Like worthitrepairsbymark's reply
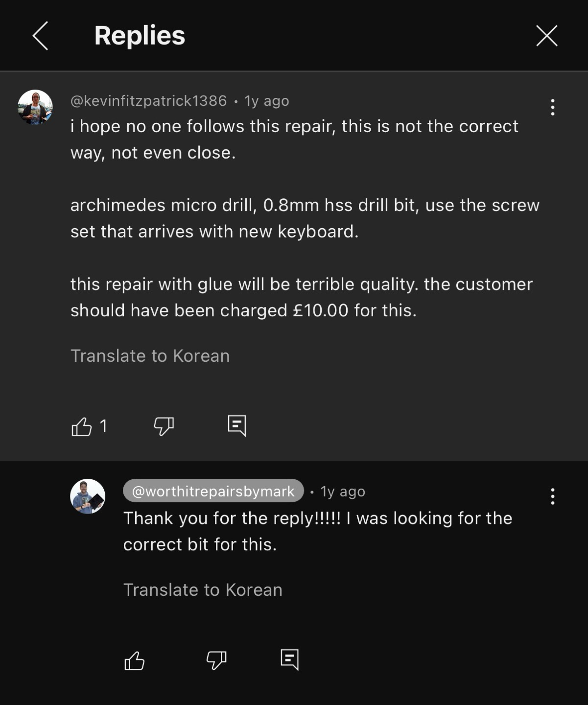Image resolution: width=588 pixels, height=705 pixels. [x=135, y=660]
